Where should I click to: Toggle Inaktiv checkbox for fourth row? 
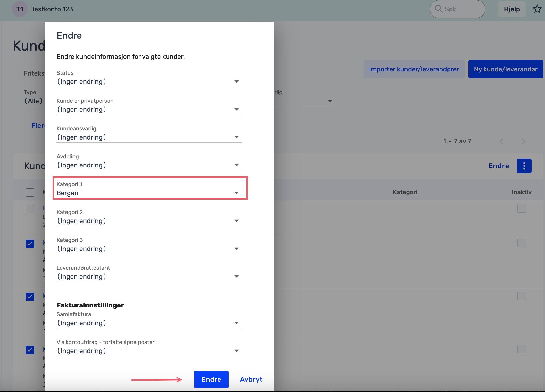coord(522,349)
